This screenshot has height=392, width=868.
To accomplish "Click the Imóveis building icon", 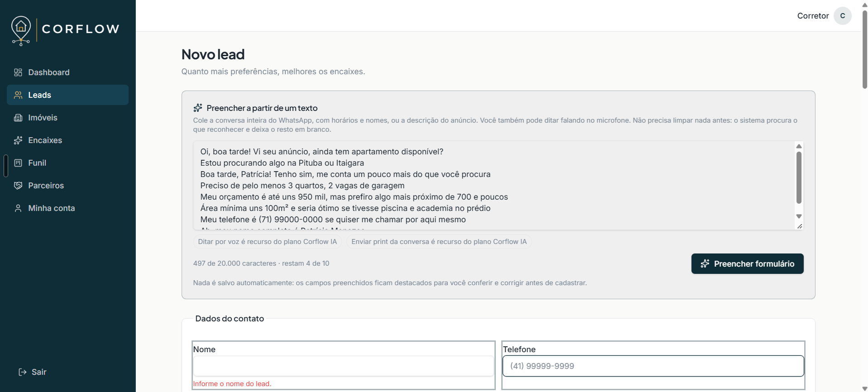I will pyautogui.click(x=18, y=118).
